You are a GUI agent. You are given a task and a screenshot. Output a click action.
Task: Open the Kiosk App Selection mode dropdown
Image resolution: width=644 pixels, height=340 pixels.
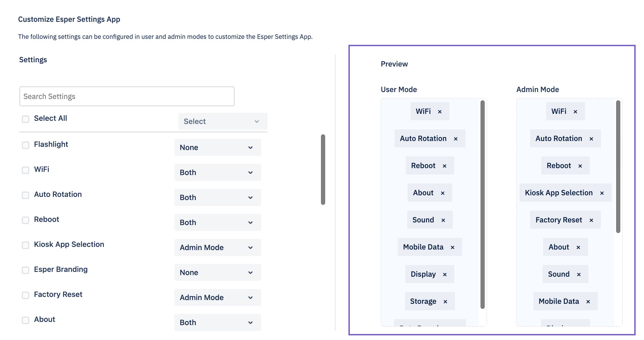pyautogui.click(x=217, y=247)
